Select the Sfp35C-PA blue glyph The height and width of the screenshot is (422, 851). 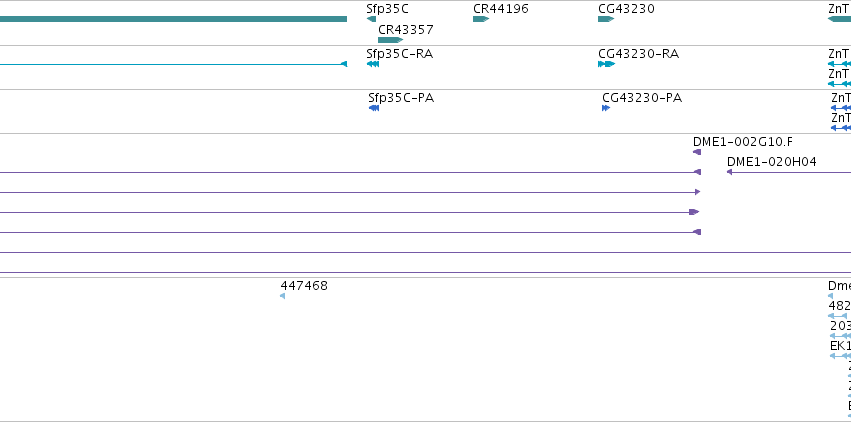click(373, 108)
